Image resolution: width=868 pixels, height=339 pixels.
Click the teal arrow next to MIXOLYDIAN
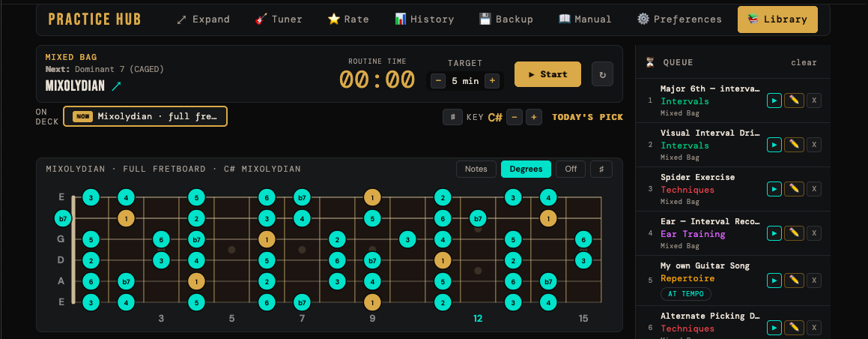[x=115, y=85]
